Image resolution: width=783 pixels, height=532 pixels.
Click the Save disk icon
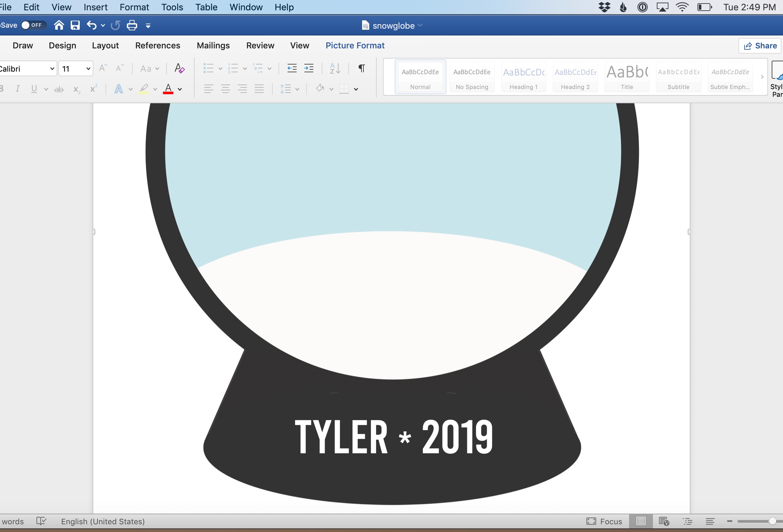(x=75, y=25)
